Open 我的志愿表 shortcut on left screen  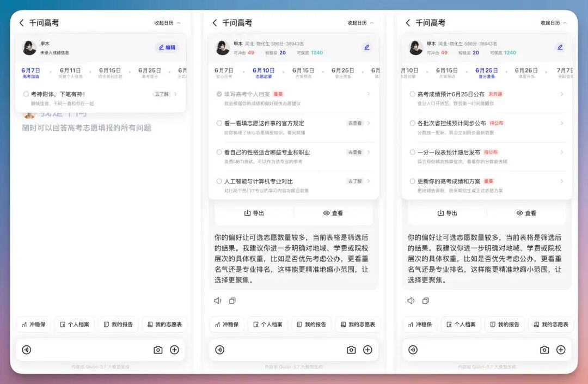(164, 325)
